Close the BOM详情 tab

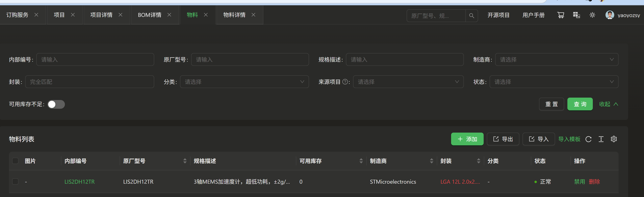tap(169, 15)
